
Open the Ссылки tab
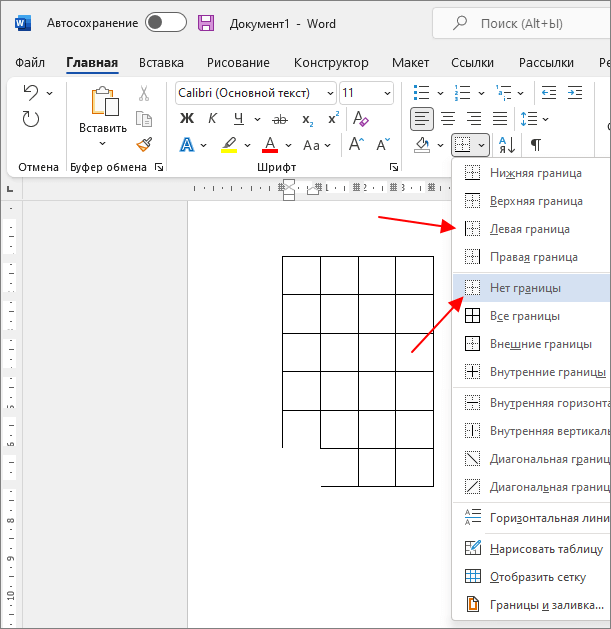coord(472,63)
